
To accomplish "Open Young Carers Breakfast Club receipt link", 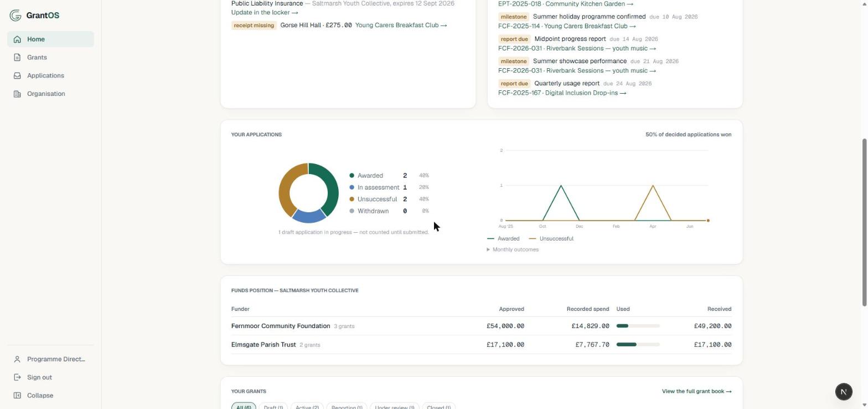I will [401, 25].
